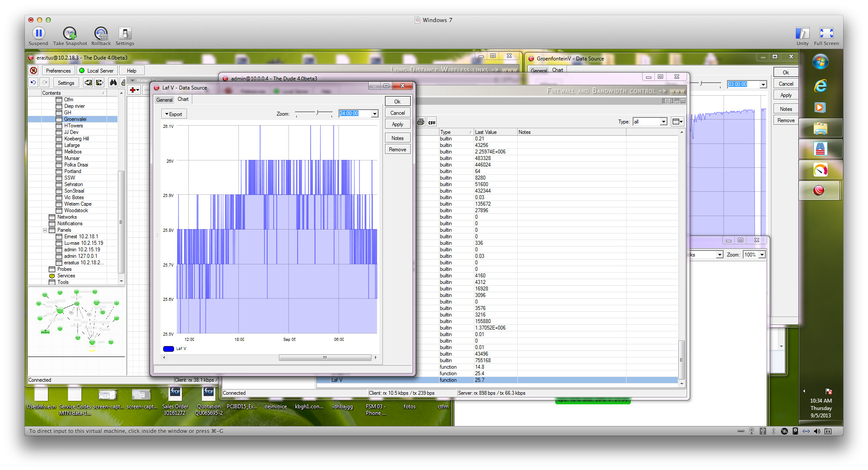This screenshot has width=868, height=470.
Task: Open Preferences in The Dude
Action: click(x=58, y=70)
